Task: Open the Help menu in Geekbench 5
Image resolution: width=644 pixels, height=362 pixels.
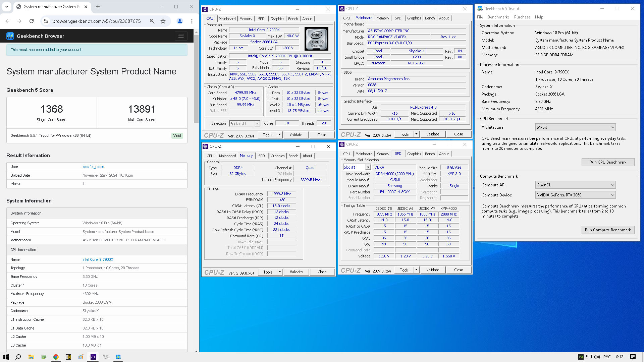Action: pos(539,17)
